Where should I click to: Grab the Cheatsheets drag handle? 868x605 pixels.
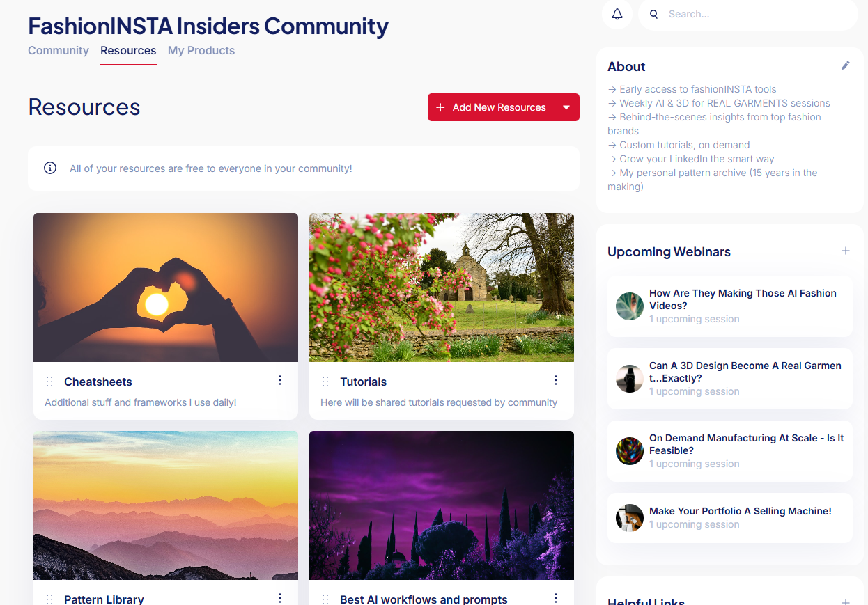(49, 382)
